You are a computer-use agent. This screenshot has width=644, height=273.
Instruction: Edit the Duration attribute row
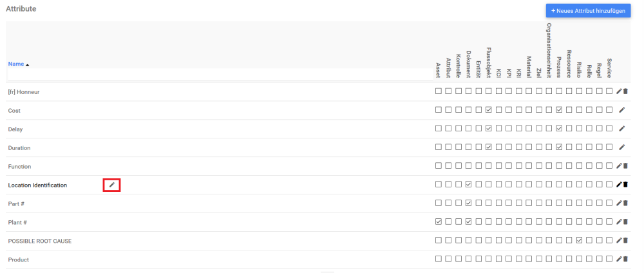point(621,147)
